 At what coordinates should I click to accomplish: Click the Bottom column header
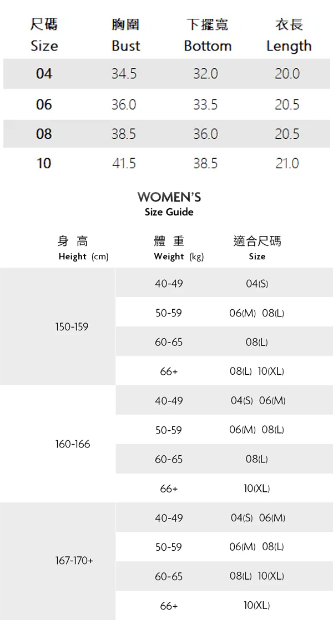[x=208, y=35]
